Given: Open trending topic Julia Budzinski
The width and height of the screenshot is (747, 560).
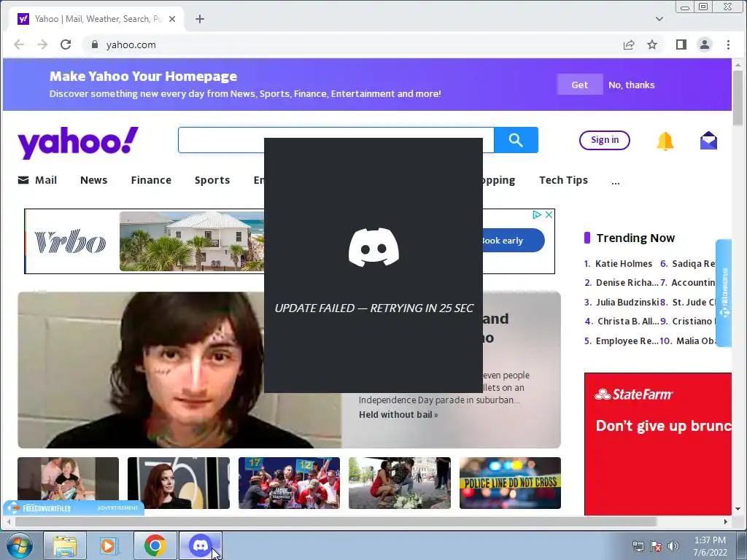Looking at the screenshot, I should (x=627, y=303).
